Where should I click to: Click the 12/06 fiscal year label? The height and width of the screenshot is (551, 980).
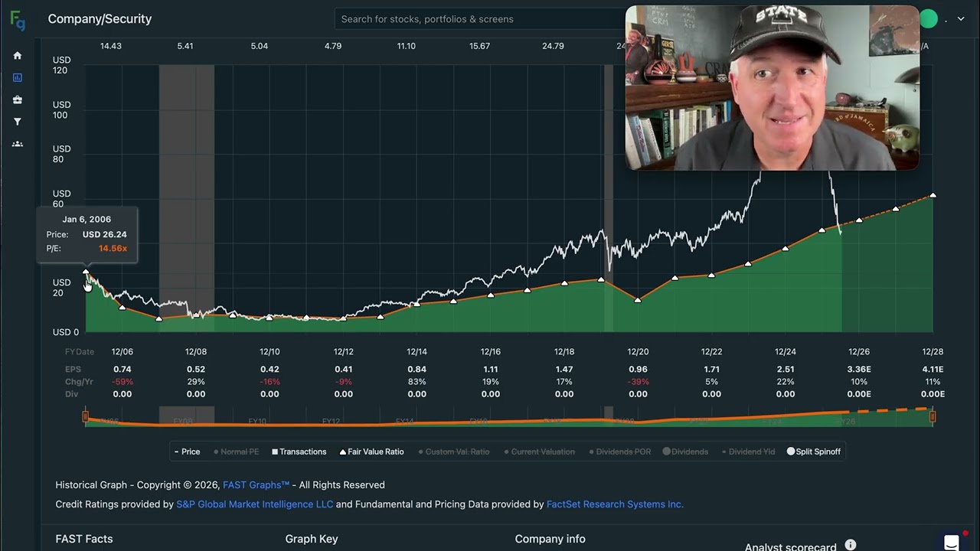tap(122, 352)
